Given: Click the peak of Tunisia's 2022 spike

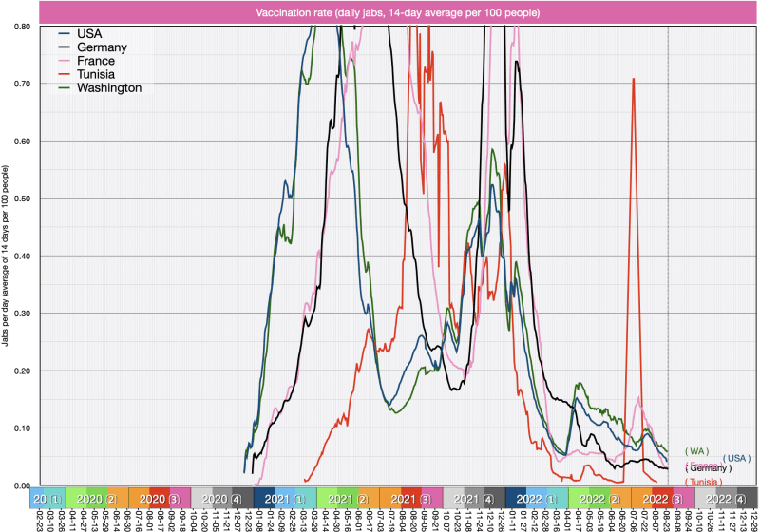Looking at the screenshot, I should click(633, 80).
